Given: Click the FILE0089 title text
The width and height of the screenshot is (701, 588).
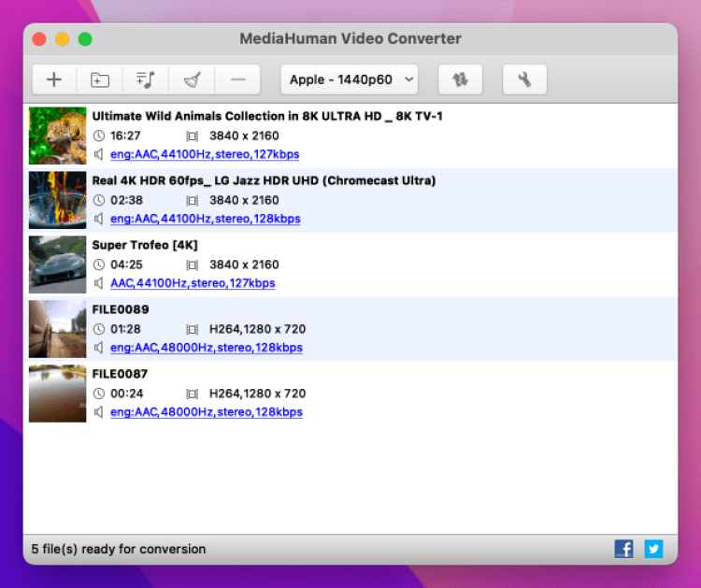Looking at the screenshot, I should pos(121,309).
